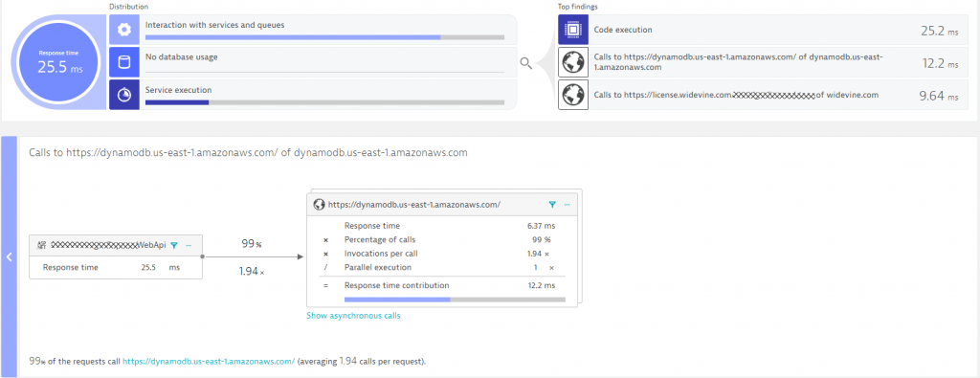Click the filter icon on dynamodb card
This screenshot has width=980, height=378.
pyautogui.click(x=552, y=204)
